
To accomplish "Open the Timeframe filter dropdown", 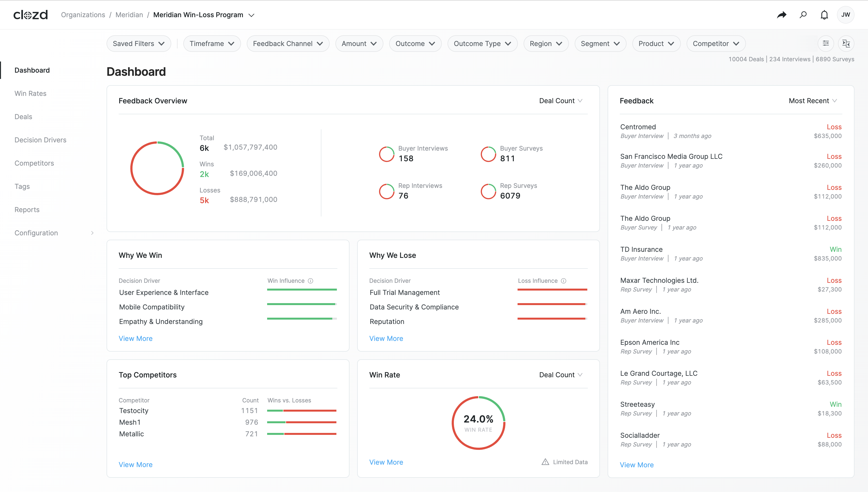I will point(212,44).
